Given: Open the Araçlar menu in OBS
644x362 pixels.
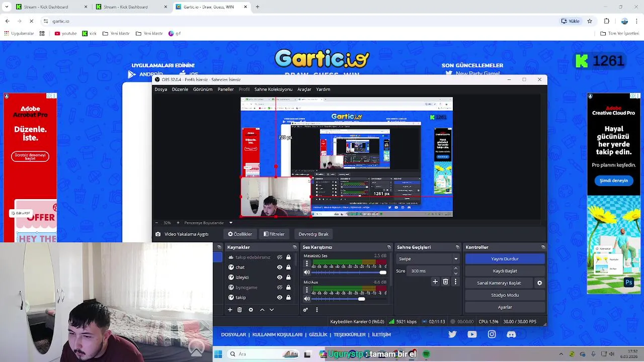Looking at the screenshot, I should [x=304, y=89].
